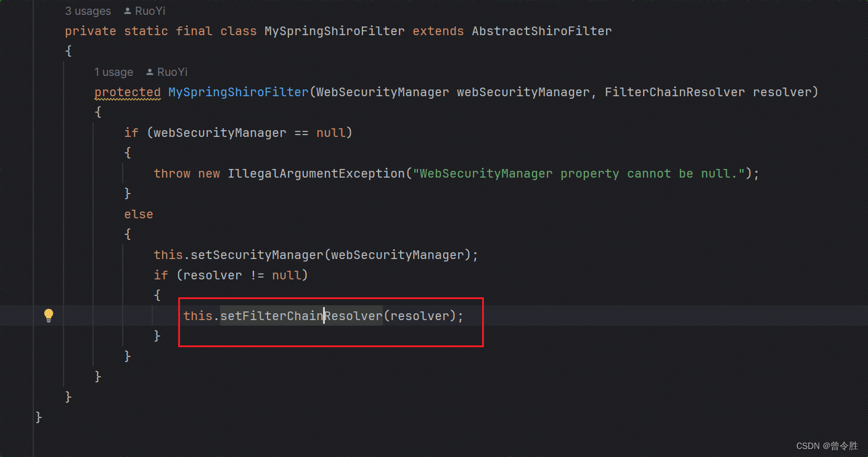Open the "3 usages" inlay hint
Viewport: 868px width, 457px height.
click(x=88, y=11)
